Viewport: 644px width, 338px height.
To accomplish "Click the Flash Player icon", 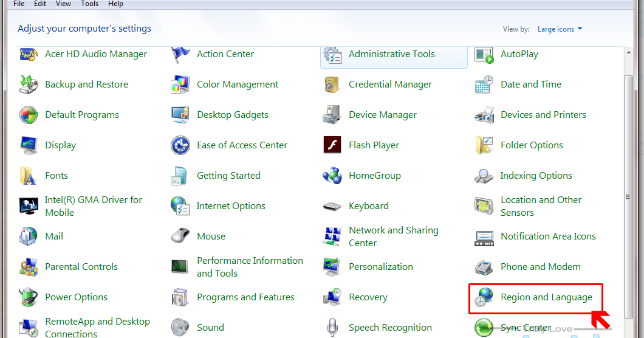I will (x=332, y=145).
